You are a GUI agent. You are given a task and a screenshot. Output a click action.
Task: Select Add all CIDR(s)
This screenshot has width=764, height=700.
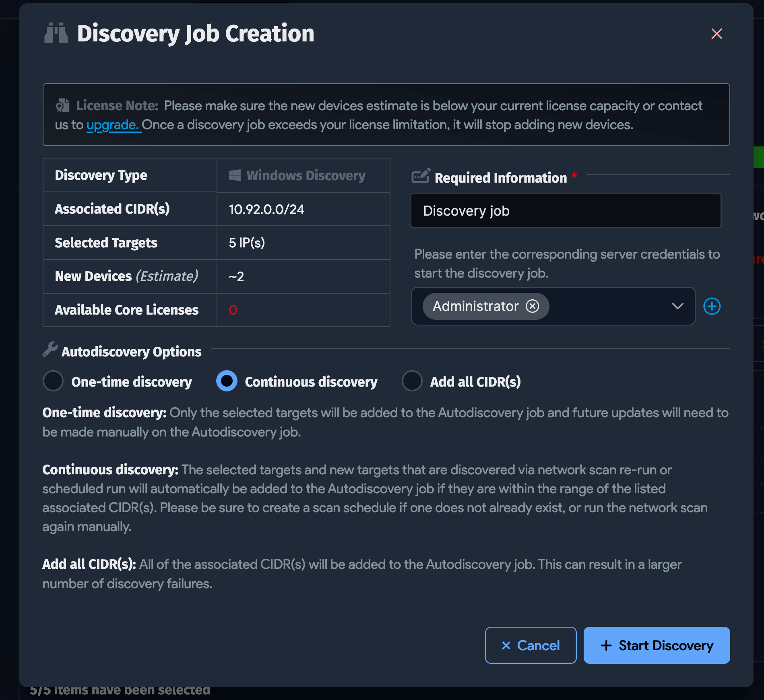tap(412, 381)
